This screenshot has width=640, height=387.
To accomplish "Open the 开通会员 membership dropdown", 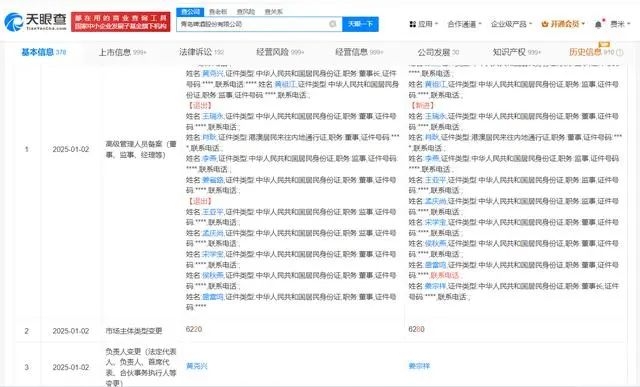I will [x=563, y=24].
